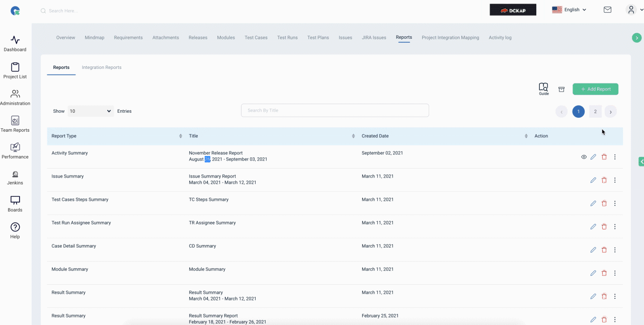Viewport: 644px width, 325px height.
Task: Edit the TR Assignee Summary report
Action: click(x=593, y=226)
